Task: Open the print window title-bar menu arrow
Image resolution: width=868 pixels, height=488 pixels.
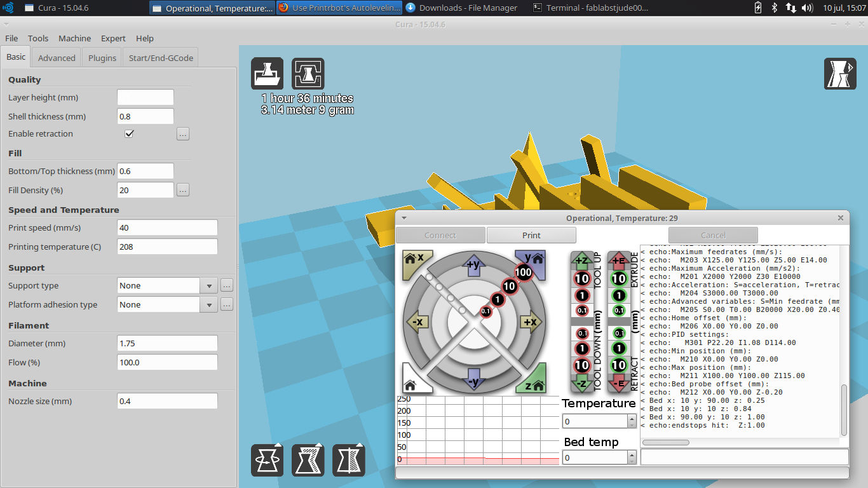Action: tap(403, 218)
